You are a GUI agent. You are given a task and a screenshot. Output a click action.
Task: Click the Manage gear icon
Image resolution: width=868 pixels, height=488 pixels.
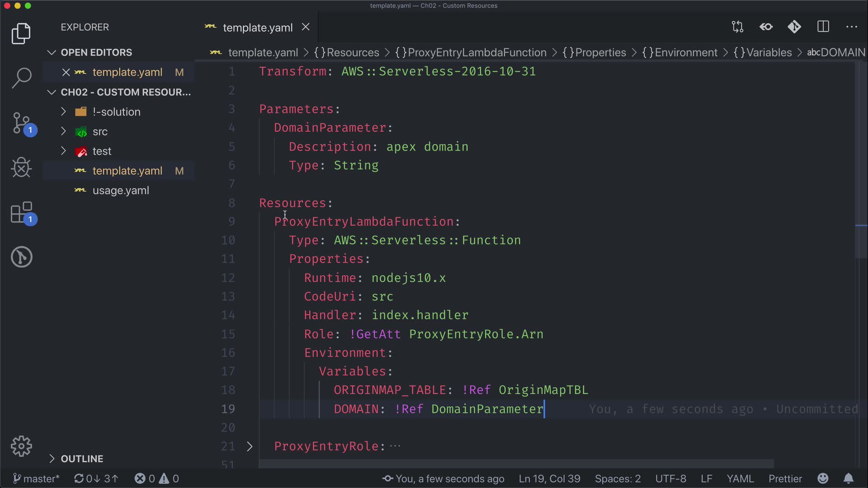pyautogui.click(x=21, y=446)
